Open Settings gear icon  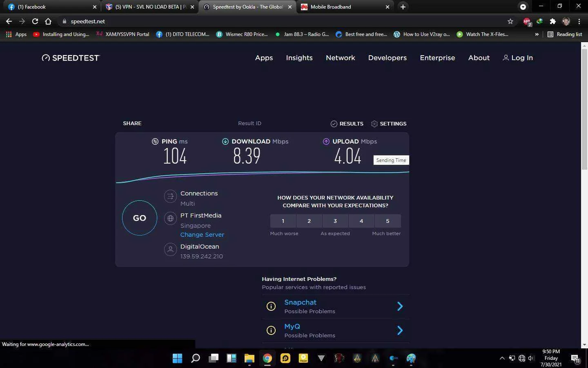(x=374, y=123)
